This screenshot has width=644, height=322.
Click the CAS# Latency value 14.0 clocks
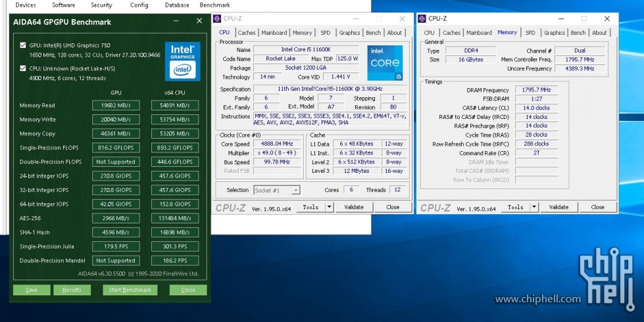pyautogui.click(x=536, y=108)
